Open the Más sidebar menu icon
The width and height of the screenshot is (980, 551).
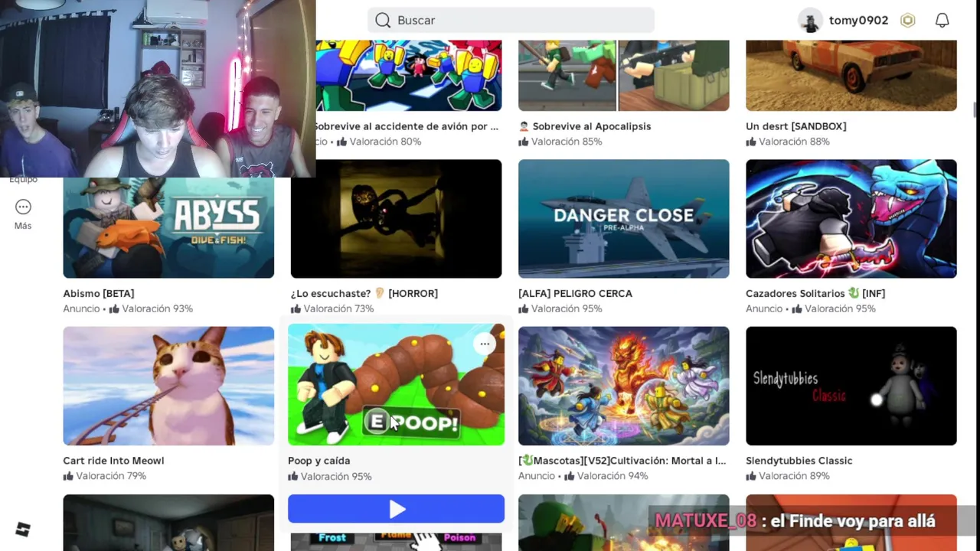point(23,207)
